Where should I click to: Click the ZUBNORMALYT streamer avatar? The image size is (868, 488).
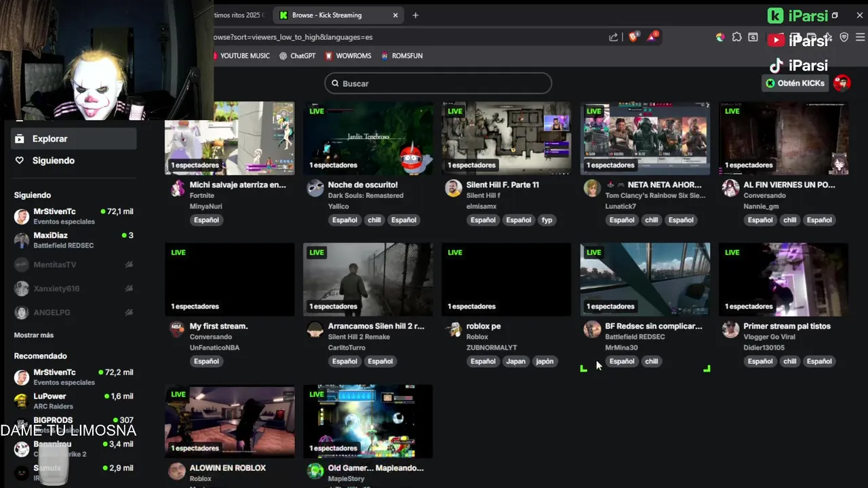[454, 329]
